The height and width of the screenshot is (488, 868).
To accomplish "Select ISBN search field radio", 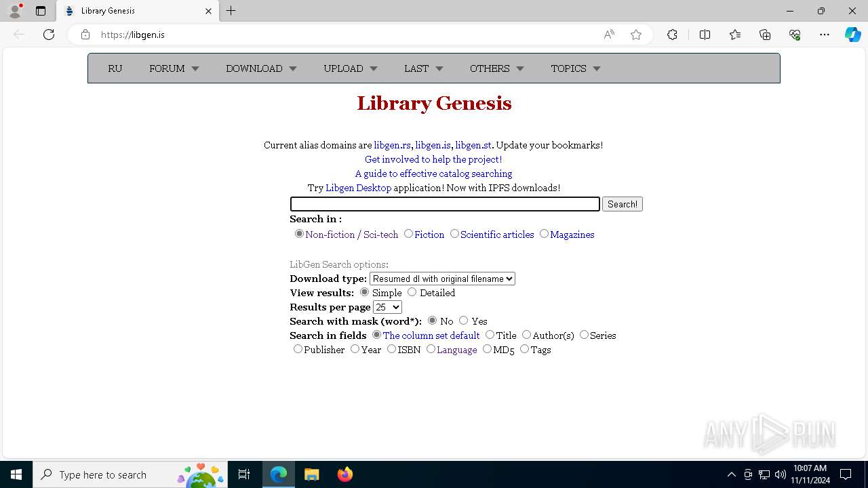I will coord(391,349).
